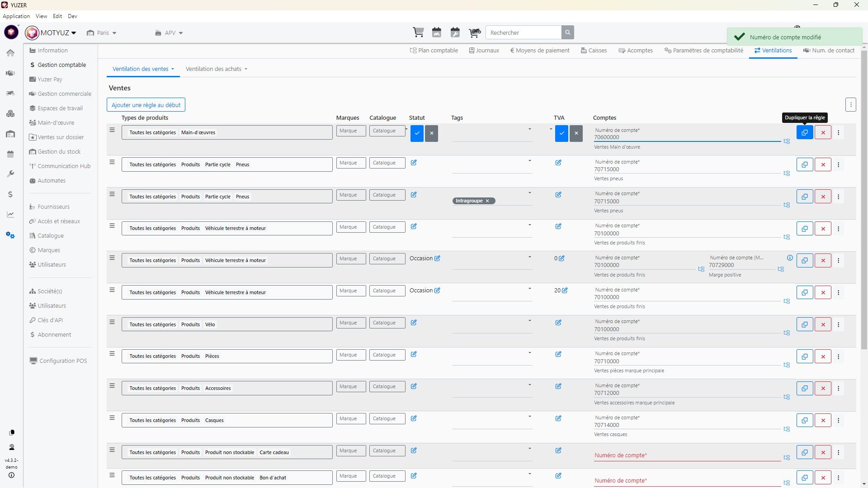Confirm the Statut selection with blue check

(417, 133)
